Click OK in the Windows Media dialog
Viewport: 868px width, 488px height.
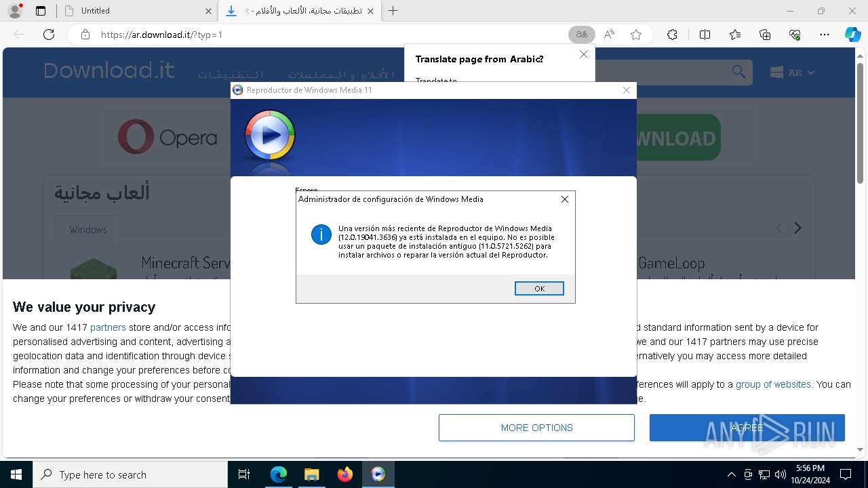[539, 289]
